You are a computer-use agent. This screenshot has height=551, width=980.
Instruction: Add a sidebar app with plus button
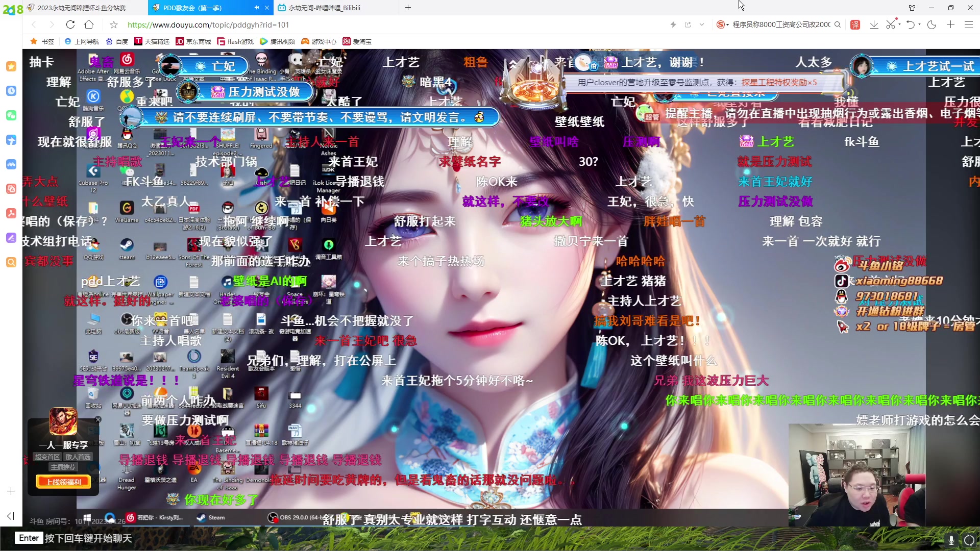click(x=11, y=491)
